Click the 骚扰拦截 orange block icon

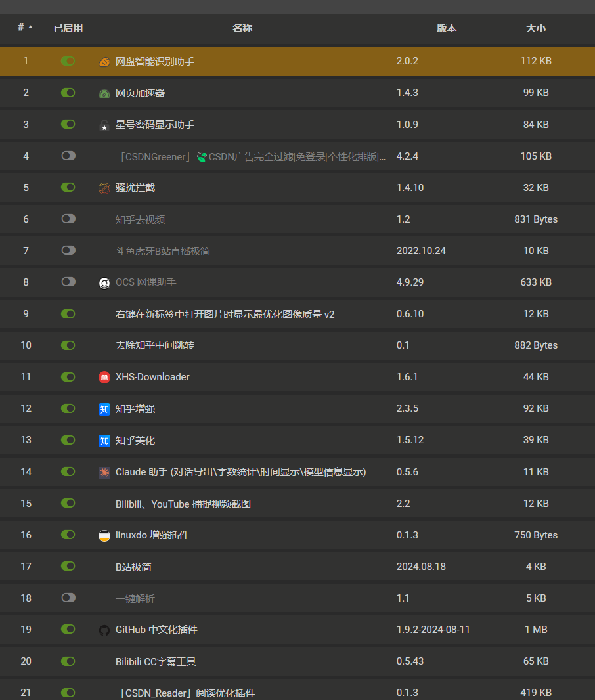coord(104,188)
